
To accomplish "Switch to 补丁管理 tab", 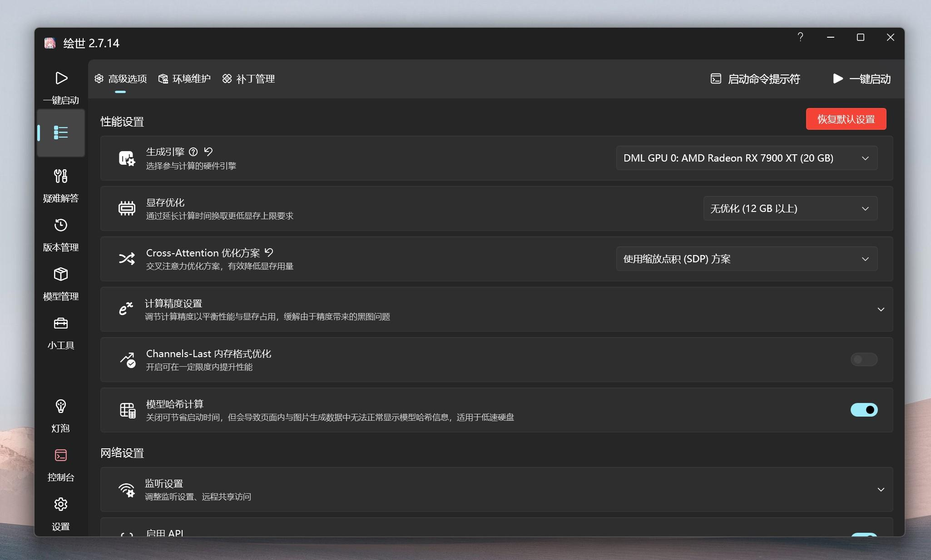I will [248, 79].
